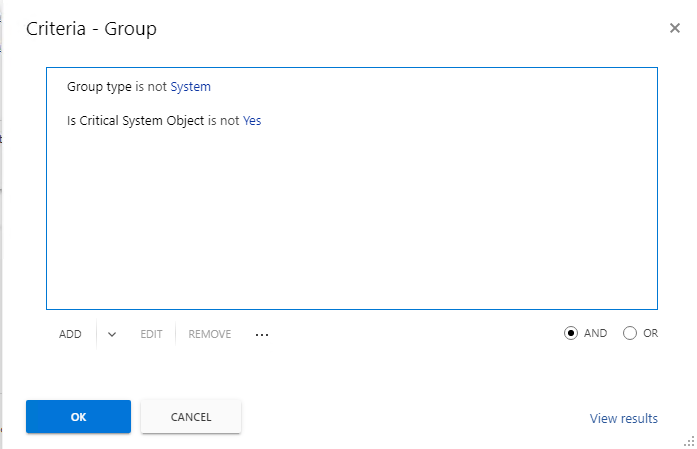Image resolution: width=697 pixels, height=449 pixels.
Task: Click the ADD button
Action: click(70, 334)
